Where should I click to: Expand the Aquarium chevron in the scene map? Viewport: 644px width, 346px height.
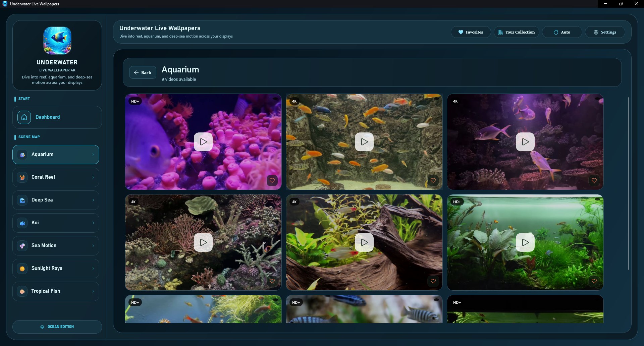93,155
